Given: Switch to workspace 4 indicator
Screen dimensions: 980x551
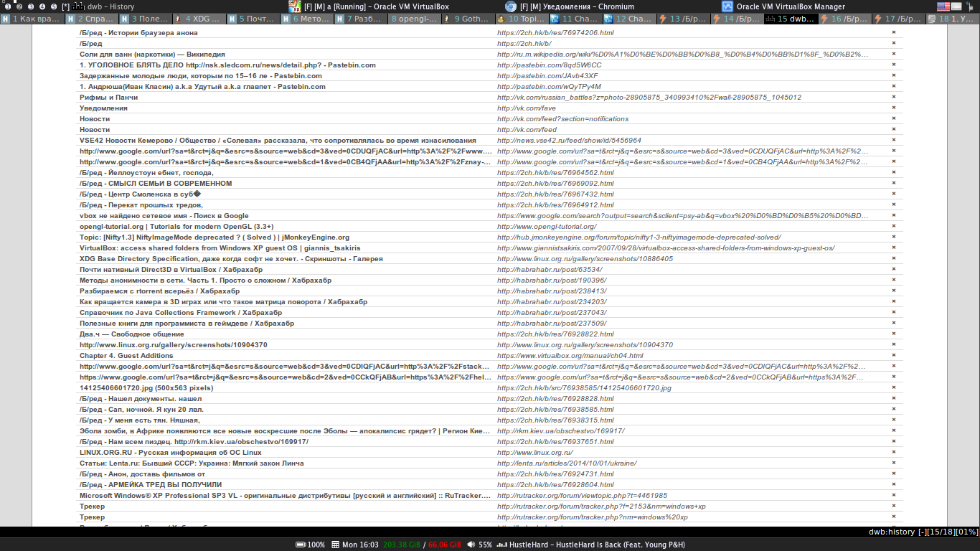Looking at the screenshot, I should 42,6.
